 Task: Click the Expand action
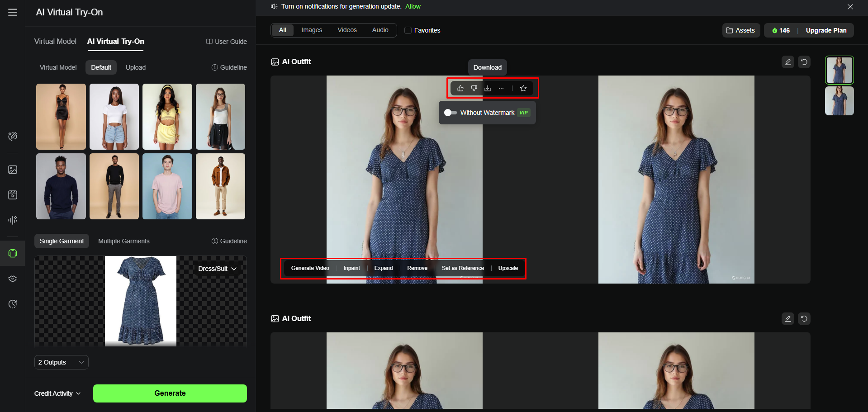click(x=384, y=268)
